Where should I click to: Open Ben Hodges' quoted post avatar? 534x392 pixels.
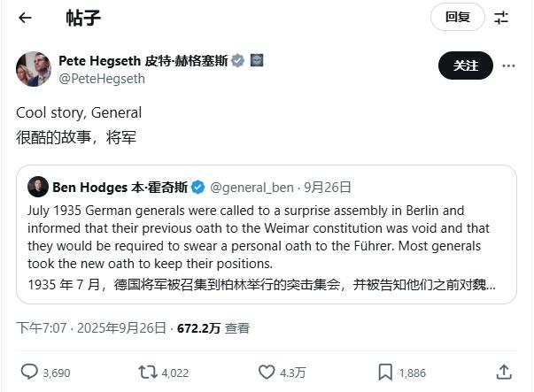[37, 187]
